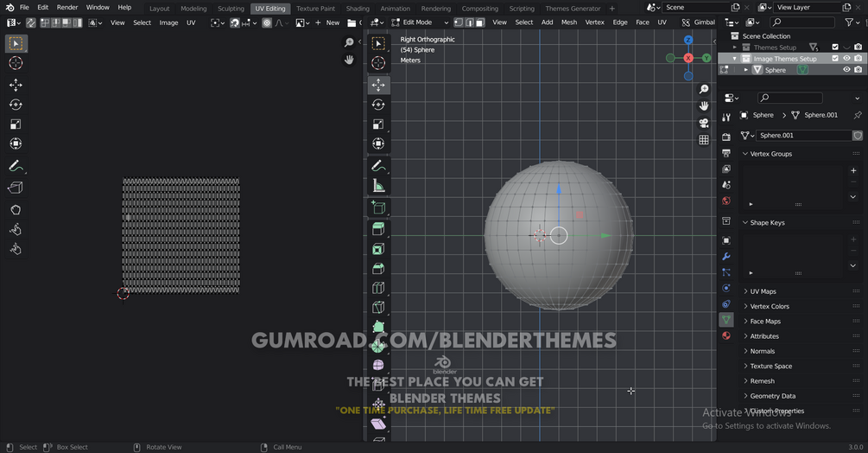Viewport: 868px width, 453px height.
Task: Select the Rotate tool in 3D viewport
Action: [x=378, y=105]
